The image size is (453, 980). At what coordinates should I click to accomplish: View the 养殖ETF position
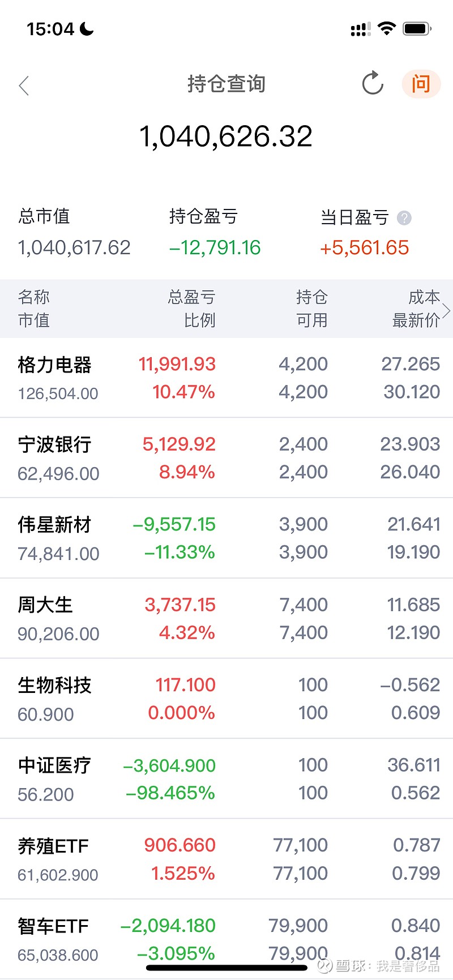coord(226,859)
